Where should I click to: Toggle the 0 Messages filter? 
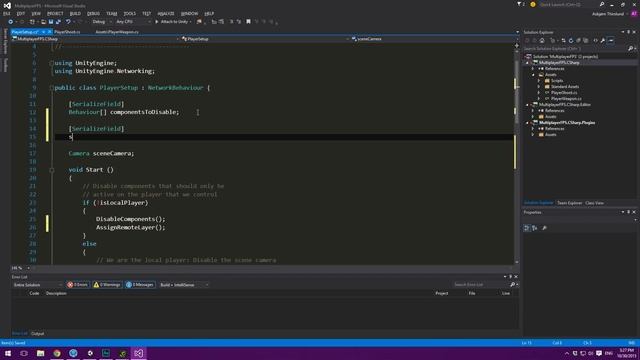click(x=140, y=284)
